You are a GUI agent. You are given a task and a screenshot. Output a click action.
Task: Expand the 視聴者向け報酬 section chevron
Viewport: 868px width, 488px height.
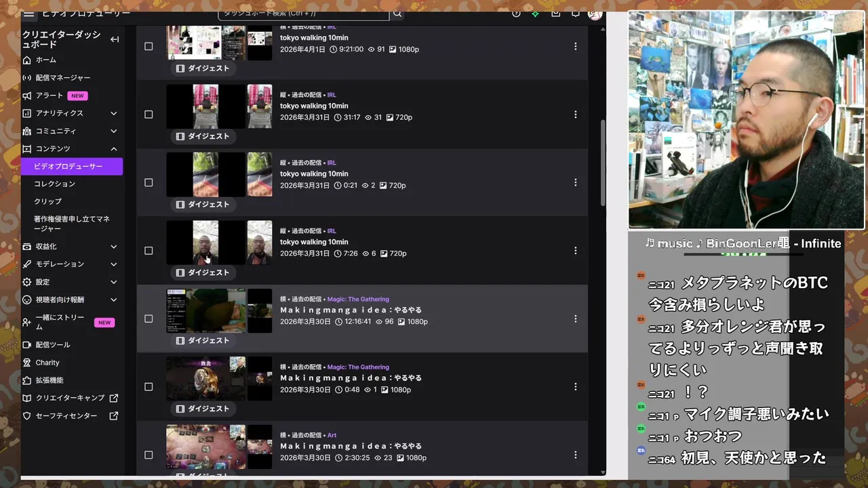click(114, 300)
